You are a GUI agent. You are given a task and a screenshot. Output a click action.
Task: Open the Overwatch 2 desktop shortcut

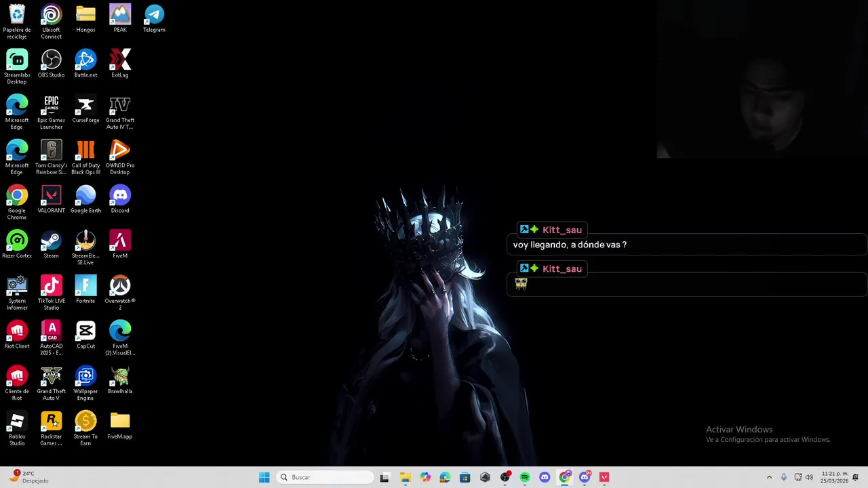[x=120, y=293]
